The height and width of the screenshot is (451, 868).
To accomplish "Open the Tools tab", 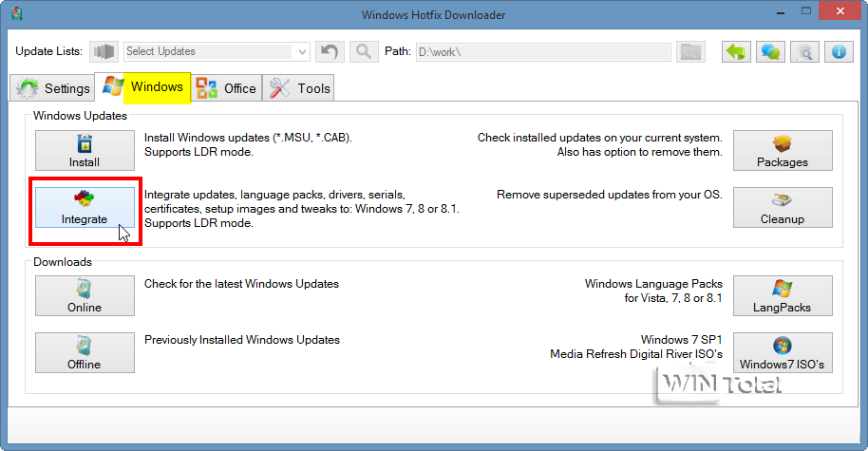I will [x=298, y=88].
